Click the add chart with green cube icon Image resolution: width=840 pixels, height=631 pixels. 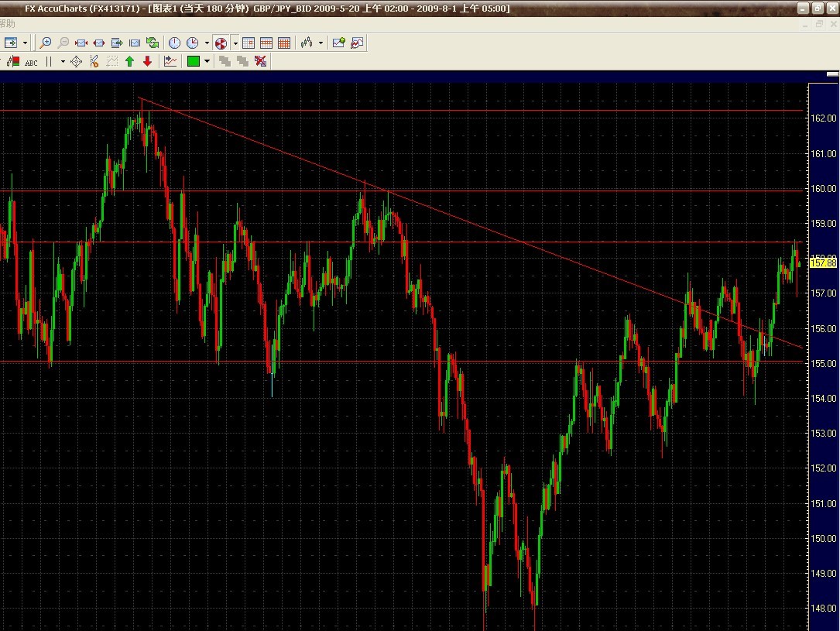(338, 43)
